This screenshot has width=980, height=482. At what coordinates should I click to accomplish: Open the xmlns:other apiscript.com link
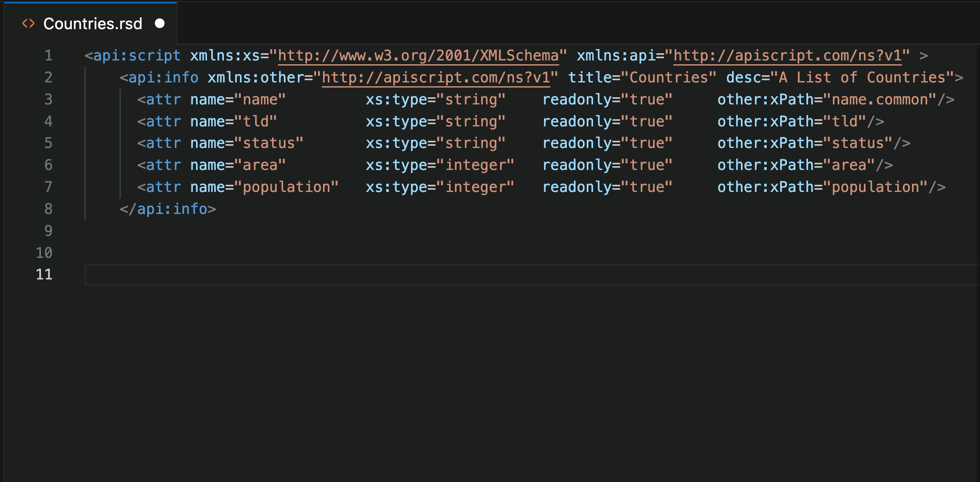(436, 77)
